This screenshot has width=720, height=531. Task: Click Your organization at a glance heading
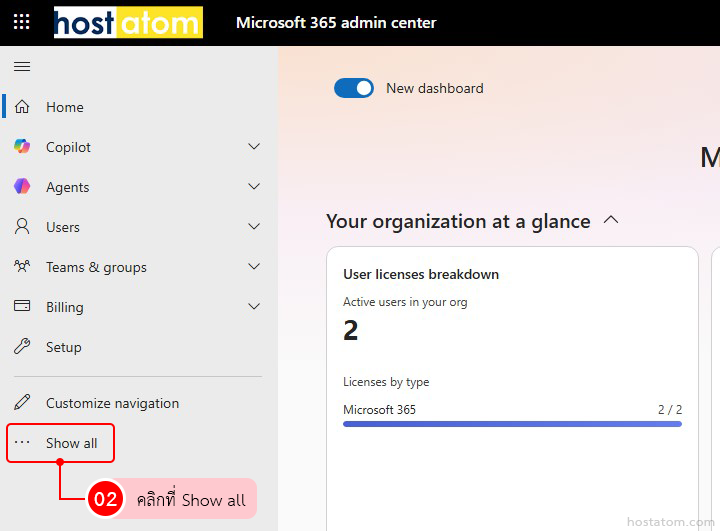458,221
